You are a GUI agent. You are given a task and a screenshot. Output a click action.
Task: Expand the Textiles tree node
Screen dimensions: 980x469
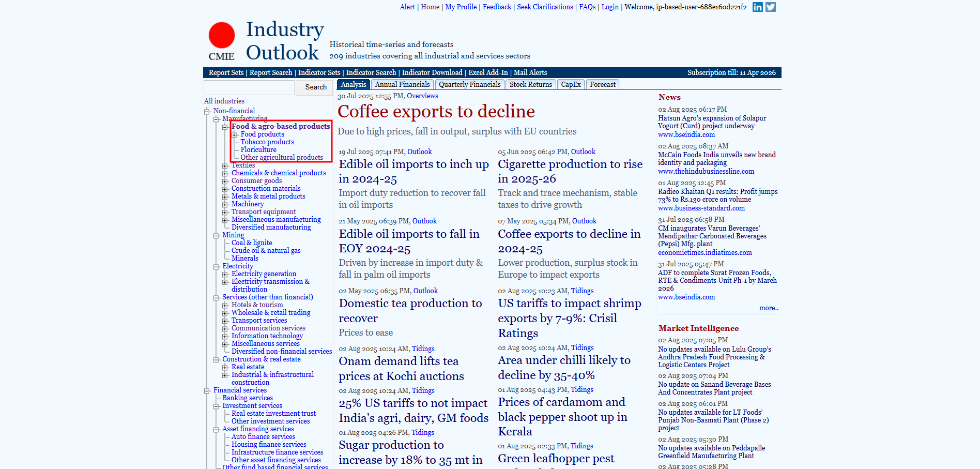pos(225,166)
